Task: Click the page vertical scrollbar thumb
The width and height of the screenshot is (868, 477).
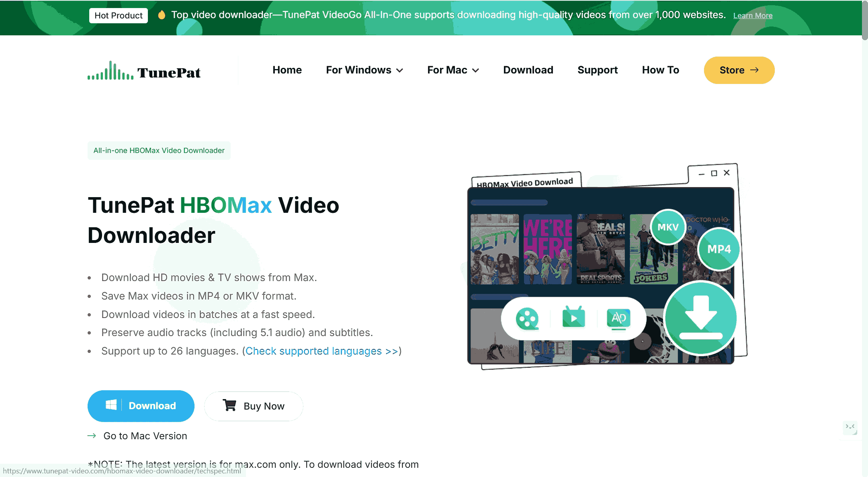Action: pyautogui.click(x=865, y=20)
